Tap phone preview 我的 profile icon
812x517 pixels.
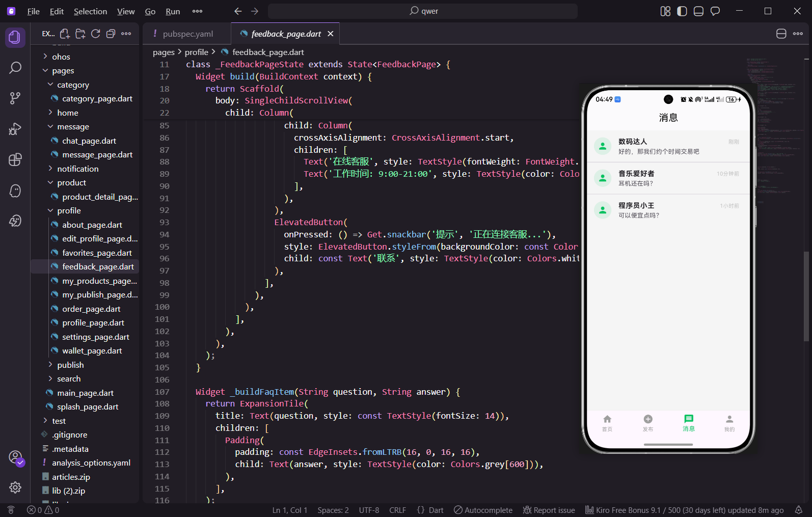click(729, 423)
